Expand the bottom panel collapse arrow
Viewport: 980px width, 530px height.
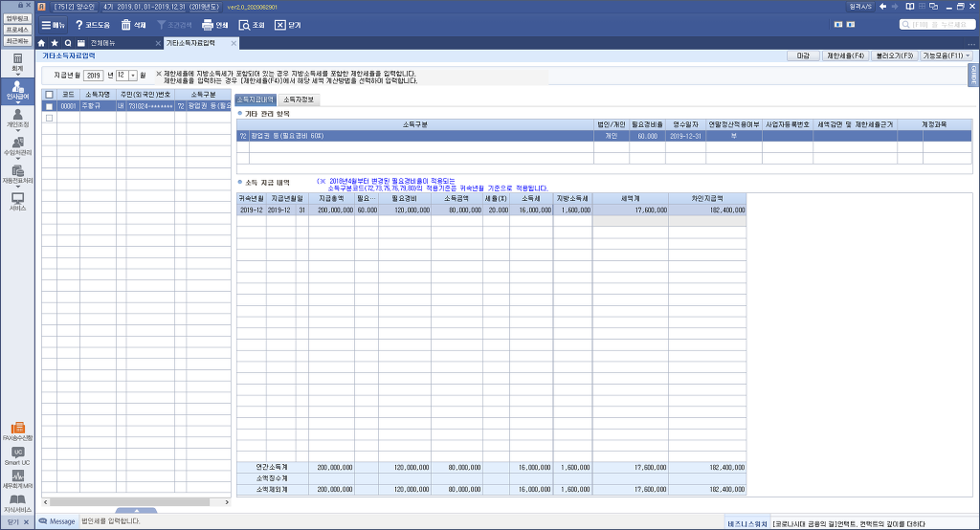(x=137, y=510)
